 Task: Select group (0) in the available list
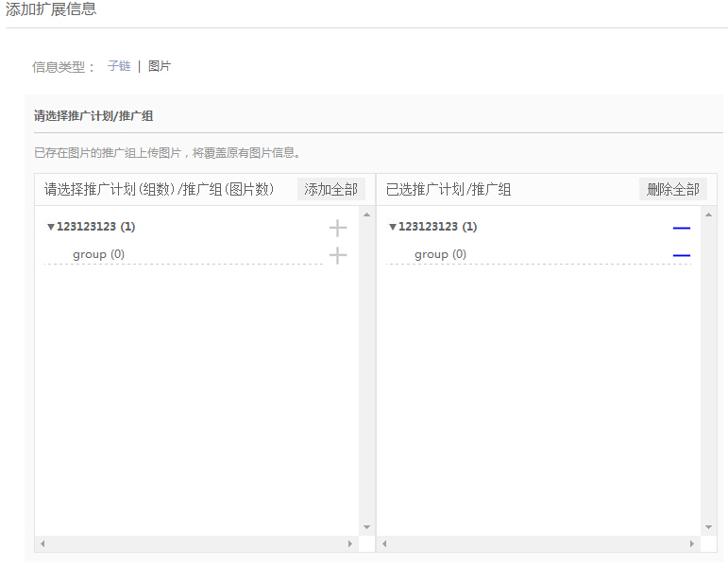click(x=98, y=254)
